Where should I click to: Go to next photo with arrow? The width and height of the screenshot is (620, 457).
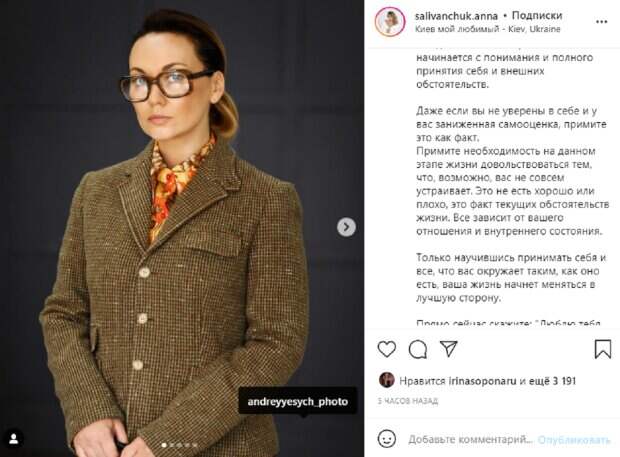[346, 227]
